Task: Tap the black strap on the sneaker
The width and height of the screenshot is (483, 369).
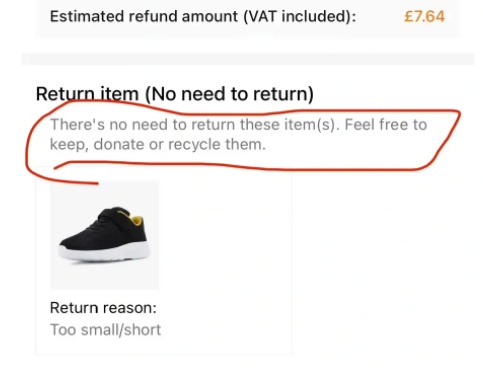Action: click(x=113, y=213)
